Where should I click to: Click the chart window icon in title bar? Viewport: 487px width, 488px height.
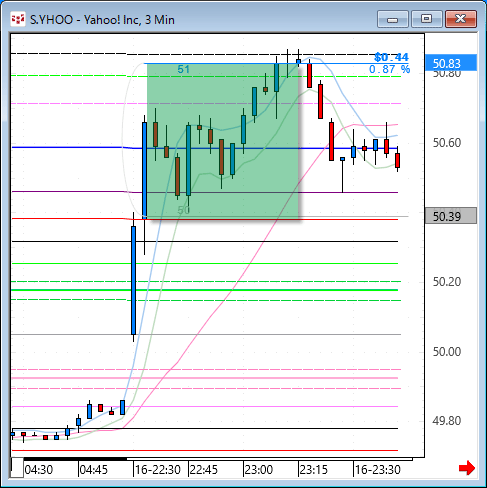point(18,20)
